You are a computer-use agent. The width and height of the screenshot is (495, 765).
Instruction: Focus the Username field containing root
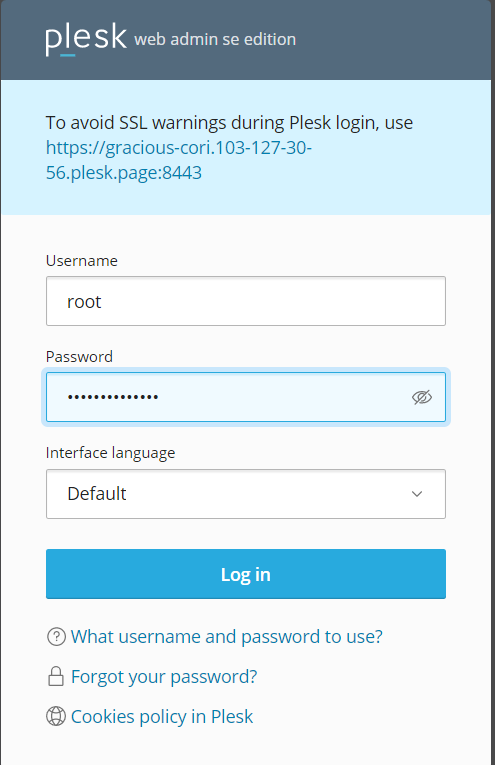[x=246, y=301]
